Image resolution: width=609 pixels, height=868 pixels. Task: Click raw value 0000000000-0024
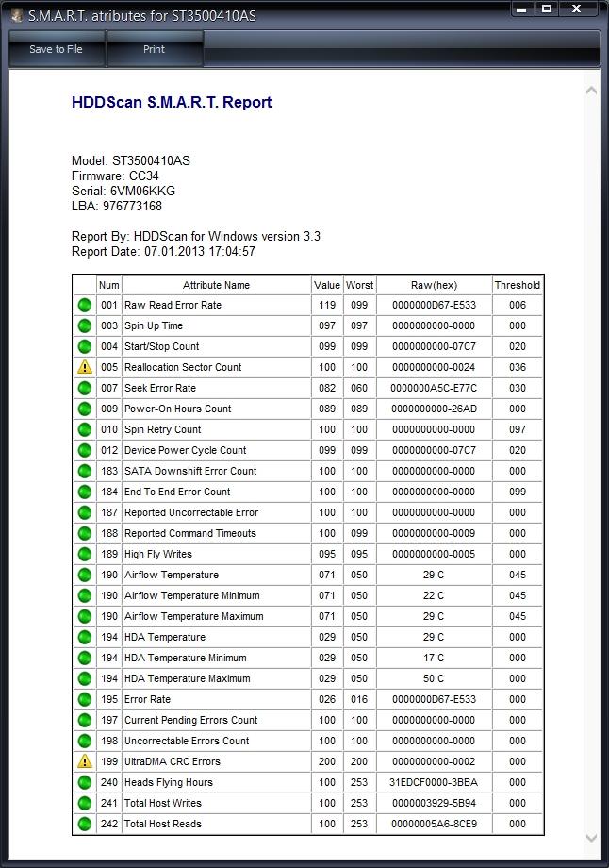click(434, 367)
